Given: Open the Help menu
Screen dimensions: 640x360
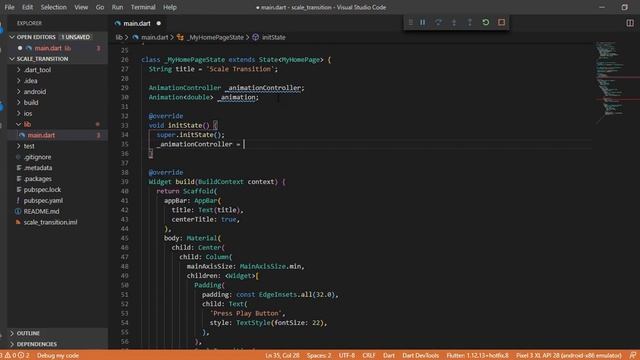Looking at the screenshot, I should tap(170, 7).
